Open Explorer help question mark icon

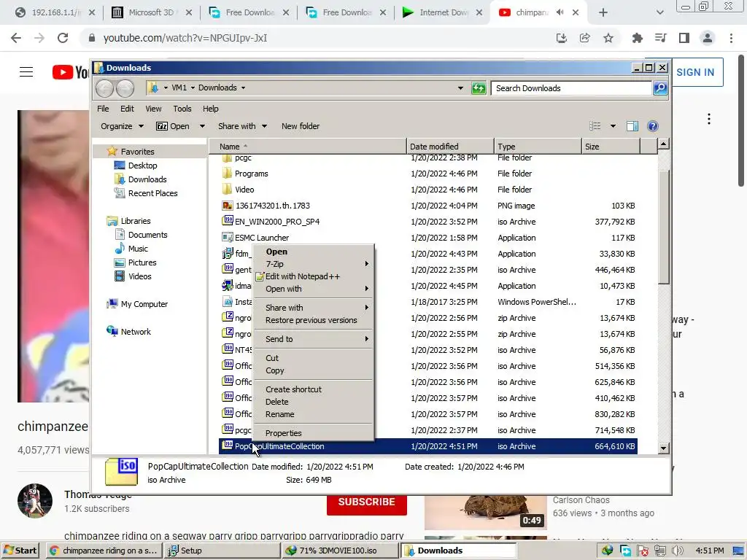(x=653, y=126)
